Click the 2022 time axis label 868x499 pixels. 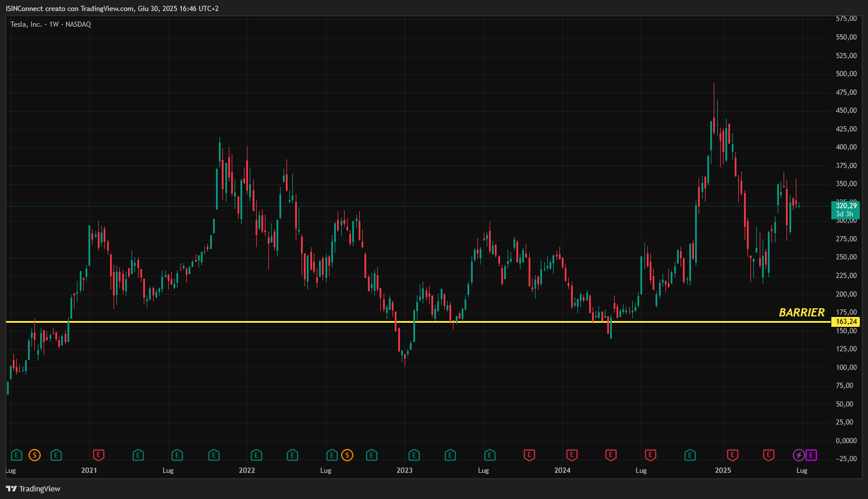pyautogui.click(x=247, y=471)
